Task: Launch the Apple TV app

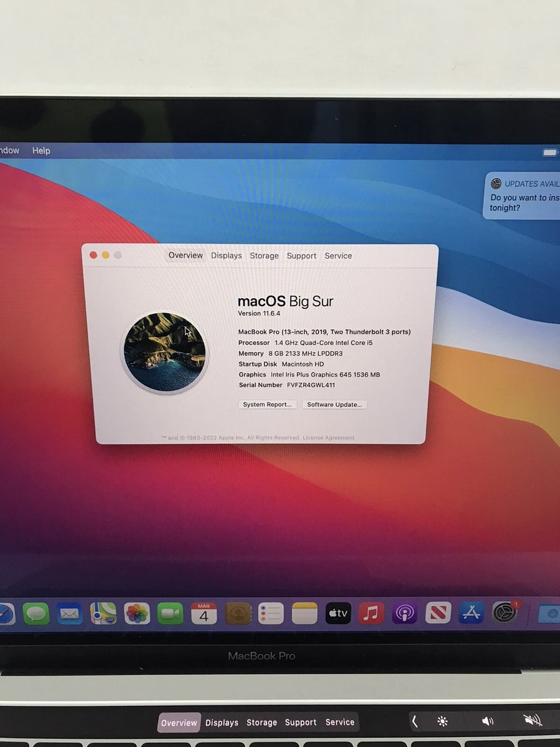Action: pos(338,614)
